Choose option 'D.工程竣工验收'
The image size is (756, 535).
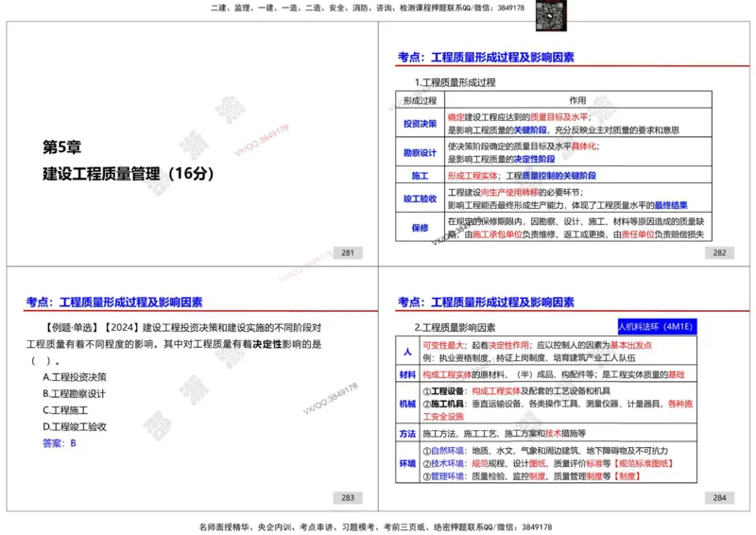pyautogui.click(x=75, y=427)
